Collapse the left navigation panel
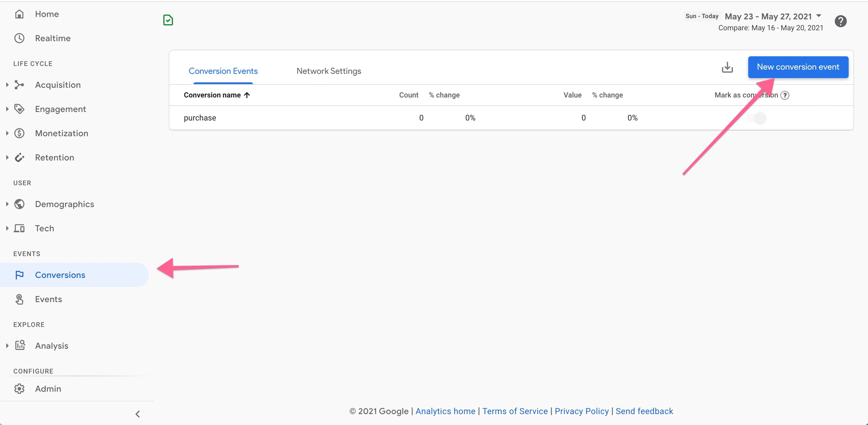The height and width of the screenshot is (425, 868). point(138,414)
